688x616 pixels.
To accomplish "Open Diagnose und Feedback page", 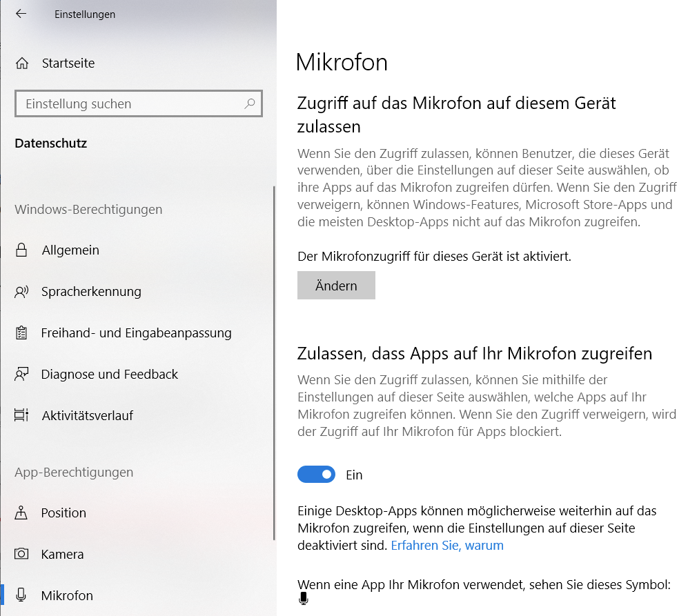I will tap(109, 375).
